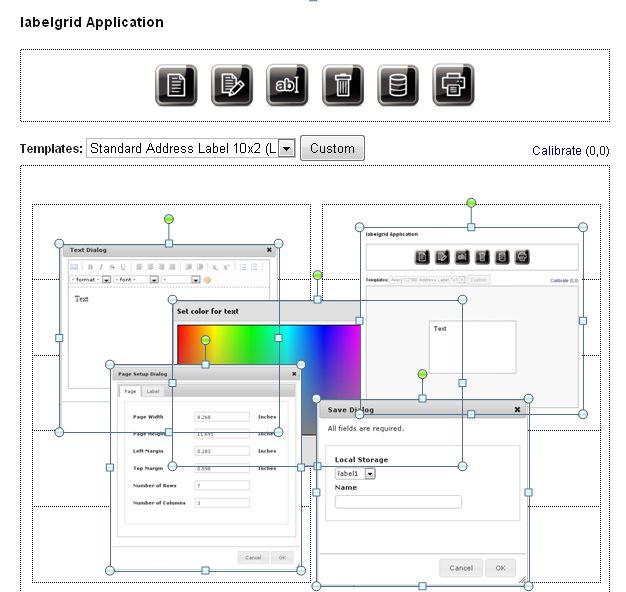This screenshot has height=592, width=626.
Task: Select the Page tab in Page Setup
Action: tap(130, 391)
